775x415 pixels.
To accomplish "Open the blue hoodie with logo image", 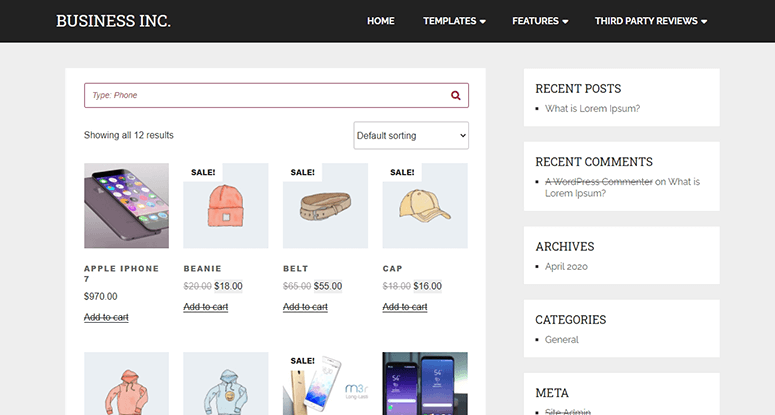I will coord(226,383).
